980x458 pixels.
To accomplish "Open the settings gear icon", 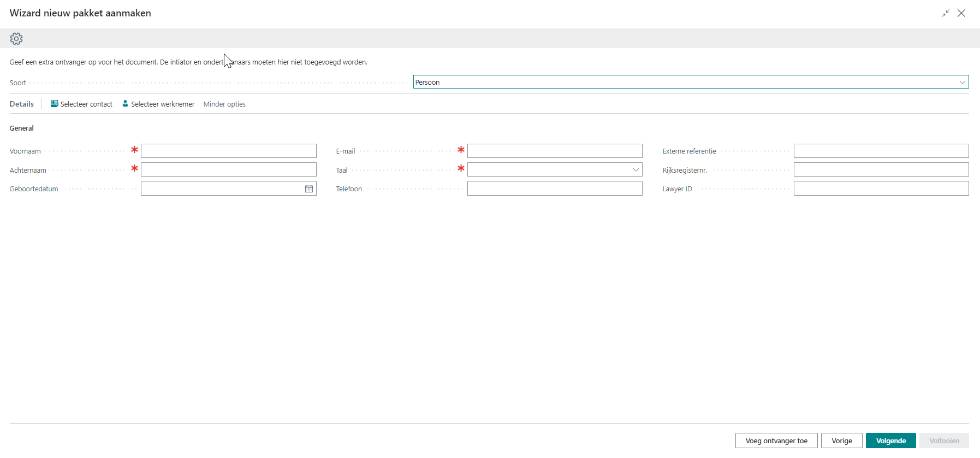I will click(x=16, y=39).
